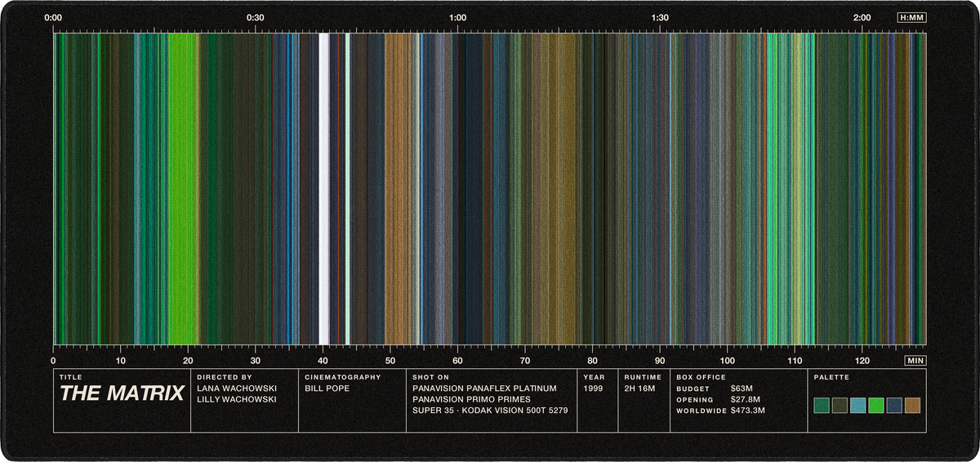The image size is (980, 462).
Task: Select the 100 minute label on bottom axis
Action: click(727, 360)
